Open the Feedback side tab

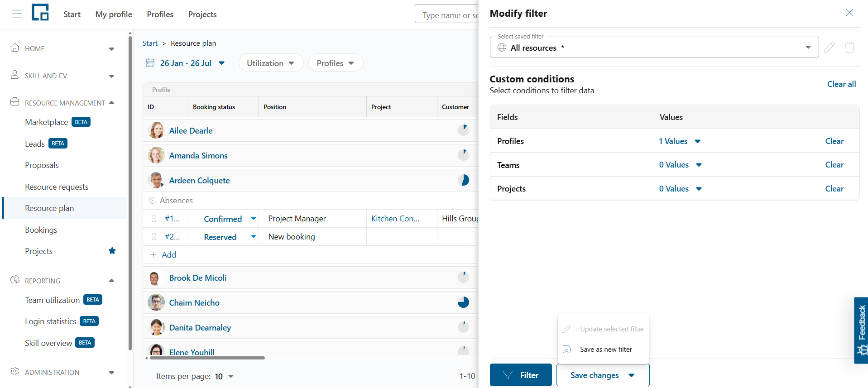tap(861, 331)
